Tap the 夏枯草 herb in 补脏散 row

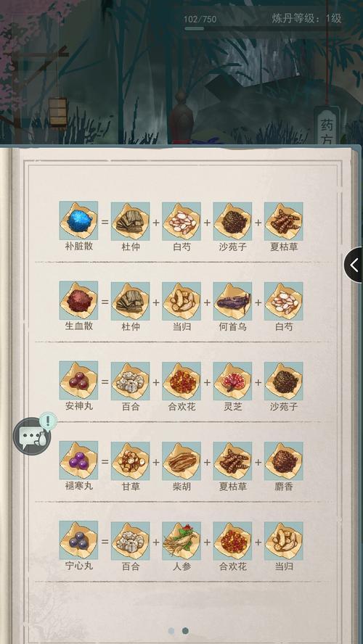pyautogui.click(x=284, y=221)
